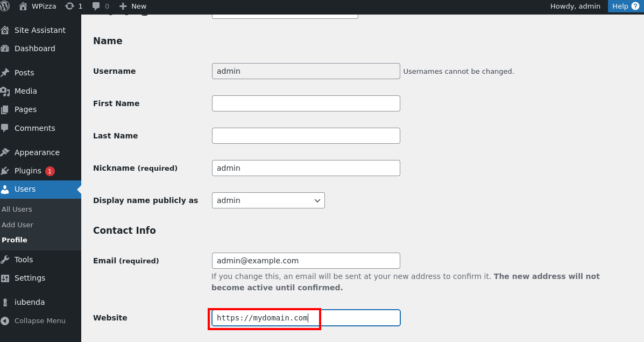Viewport: 644px width, 342px height.
Task: Open the Appearance brush menu
Action: tap(37, 152)
